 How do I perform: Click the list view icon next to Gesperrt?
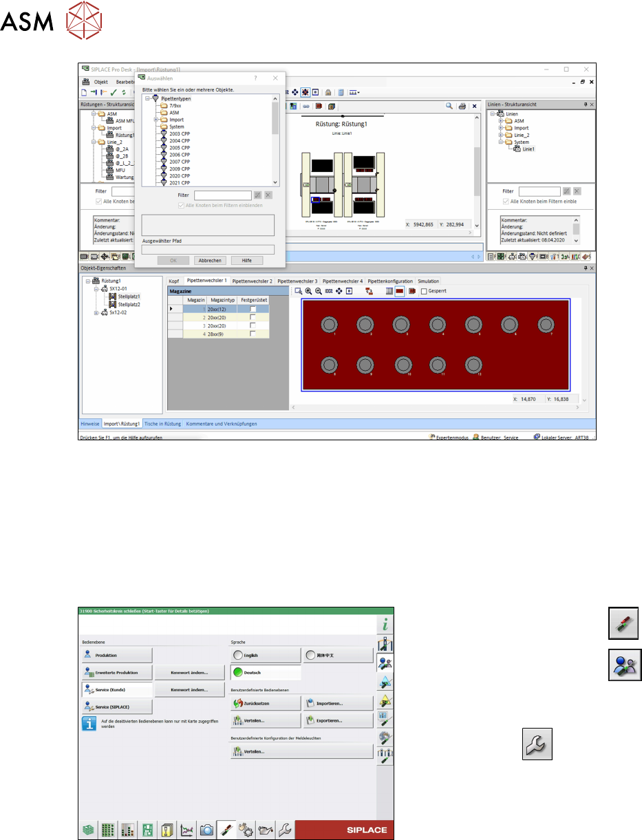point(389,291)
